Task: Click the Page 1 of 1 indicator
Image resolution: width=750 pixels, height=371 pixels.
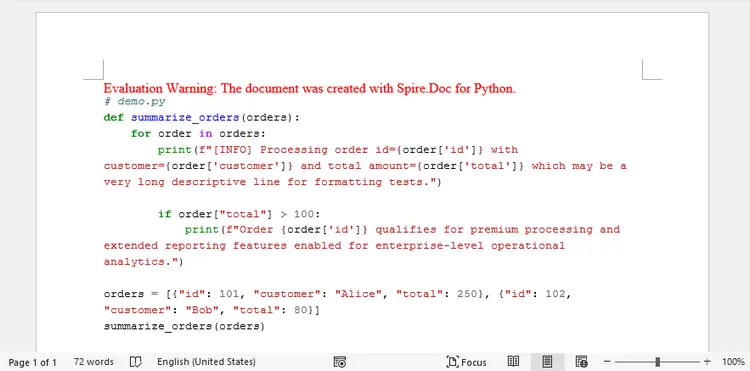Action: pyautogui.click(x=33, y=362)
